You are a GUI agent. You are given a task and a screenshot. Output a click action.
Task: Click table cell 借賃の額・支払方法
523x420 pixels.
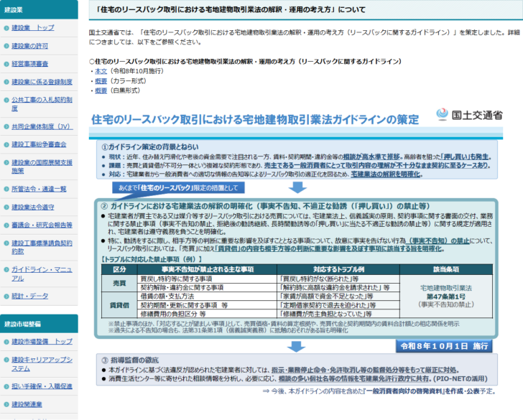(x=207, y=297)
